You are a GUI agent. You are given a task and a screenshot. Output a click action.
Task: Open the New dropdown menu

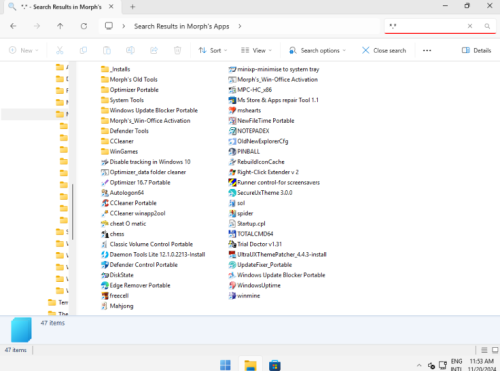(24, 50)
